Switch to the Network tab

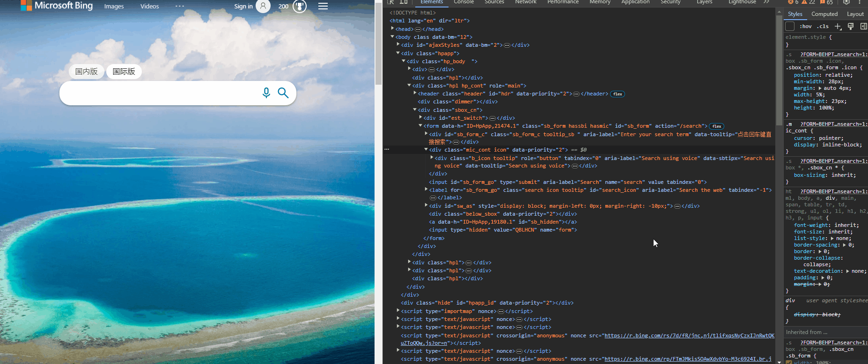pos(526,2)
